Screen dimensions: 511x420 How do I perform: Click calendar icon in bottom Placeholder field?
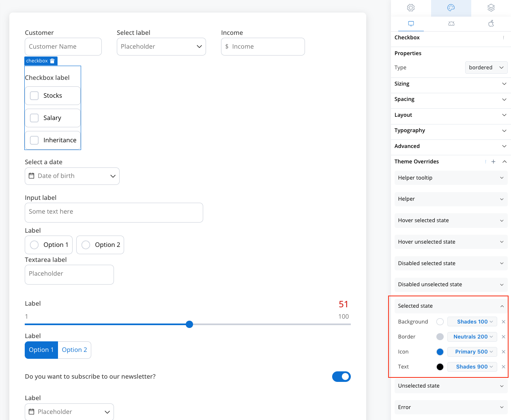click(32, 411)
